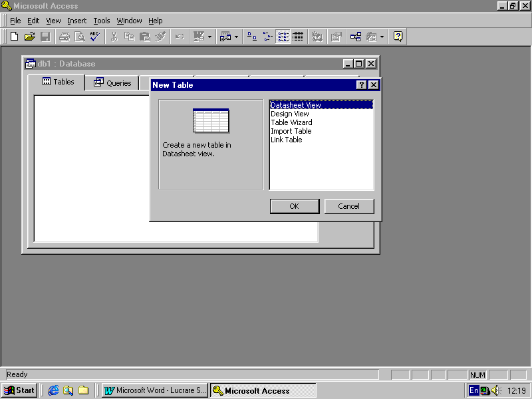Click the En language indicator
This screenshot has width=532, height=399.
pyautogui.click(x=474, y=390)
